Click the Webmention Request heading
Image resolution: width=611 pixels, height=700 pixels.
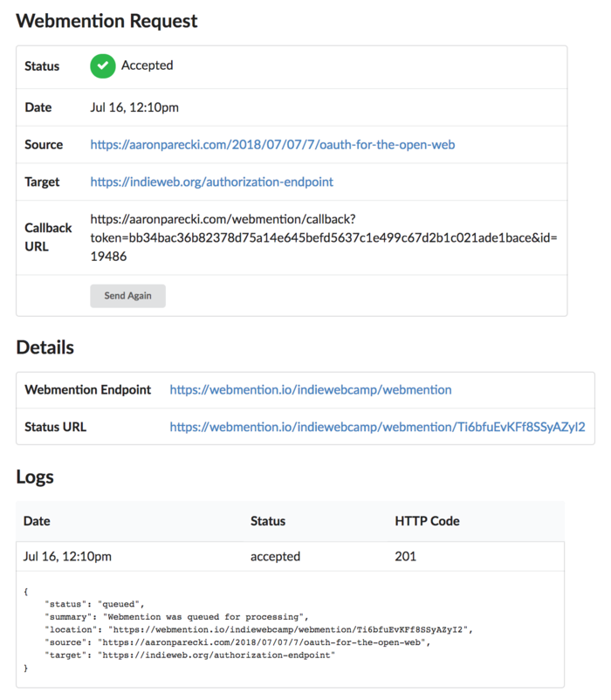point(106,21)
